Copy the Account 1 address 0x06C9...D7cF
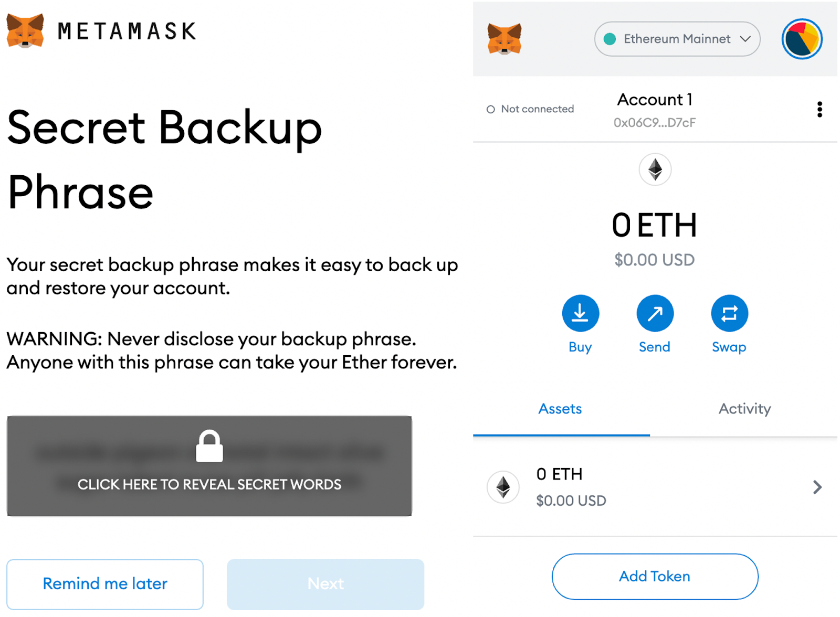 click(655, 123)
